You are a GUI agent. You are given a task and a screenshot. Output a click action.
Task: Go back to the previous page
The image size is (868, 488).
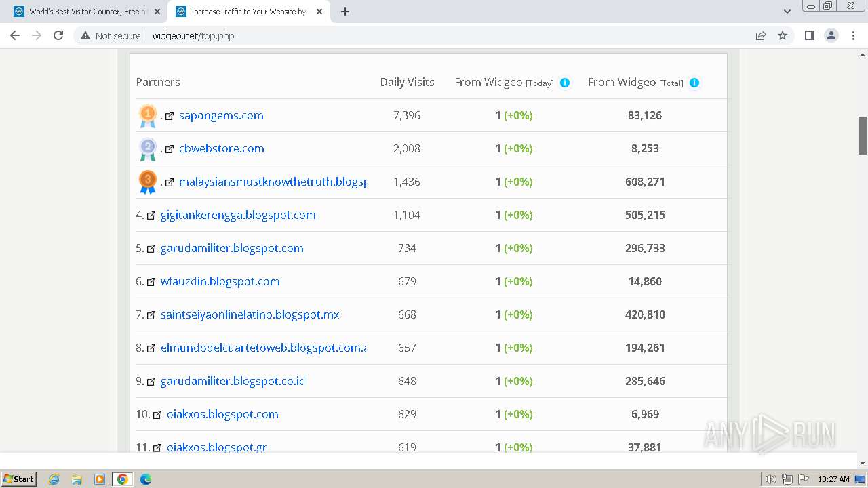(x=15, y=35)
